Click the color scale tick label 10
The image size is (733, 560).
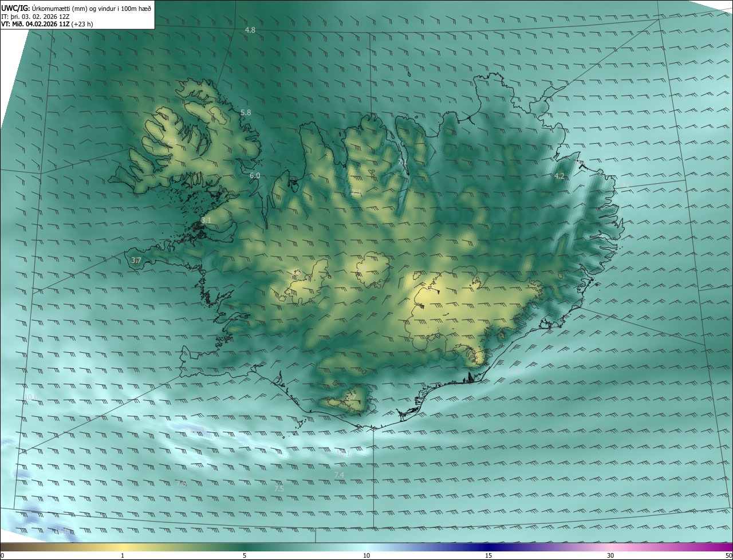pos(366,555)
